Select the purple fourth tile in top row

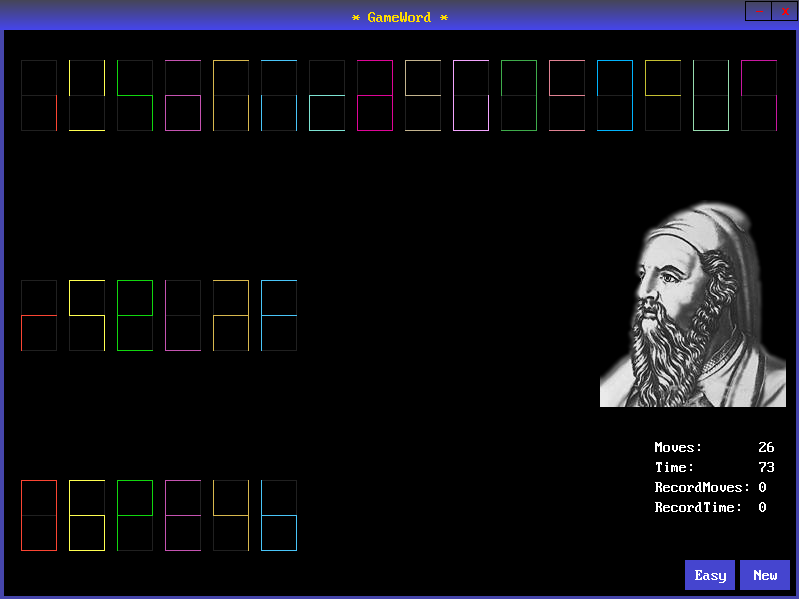click(183, 95)
